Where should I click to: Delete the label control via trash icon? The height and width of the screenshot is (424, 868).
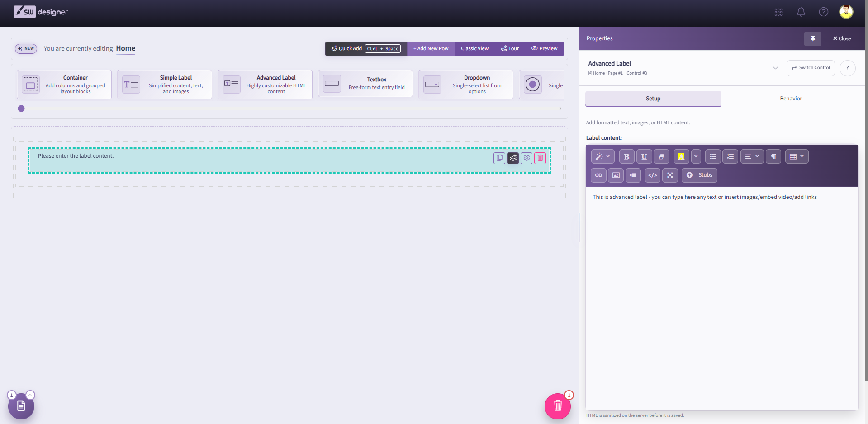pyautogui.click(x=540, y=158)
